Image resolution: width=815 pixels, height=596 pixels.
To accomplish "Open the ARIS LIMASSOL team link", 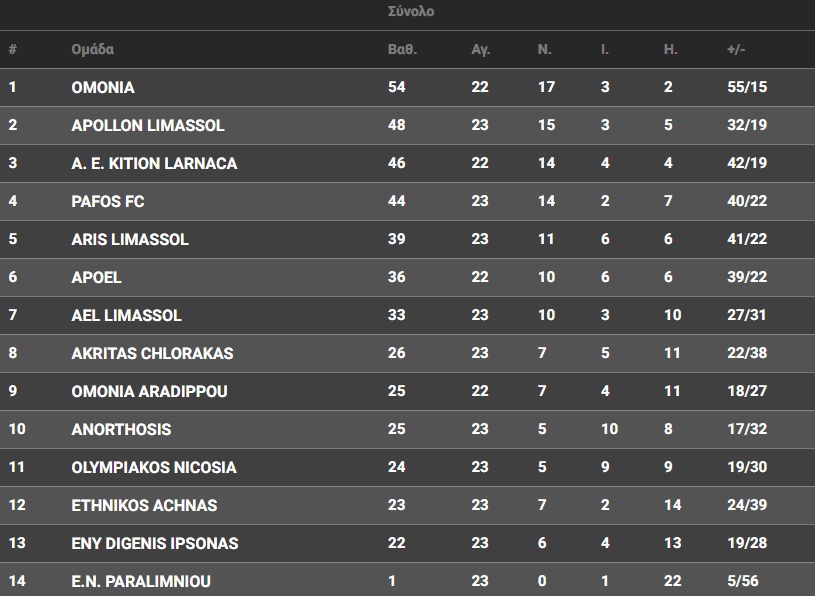I will (x=130, y=239).
